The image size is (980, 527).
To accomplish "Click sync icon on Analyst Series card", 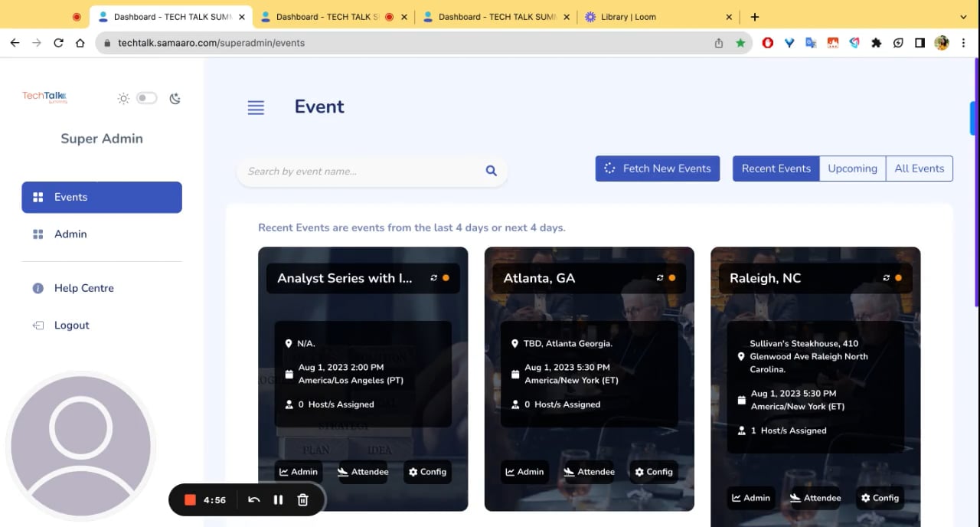I will coord(434,278).
